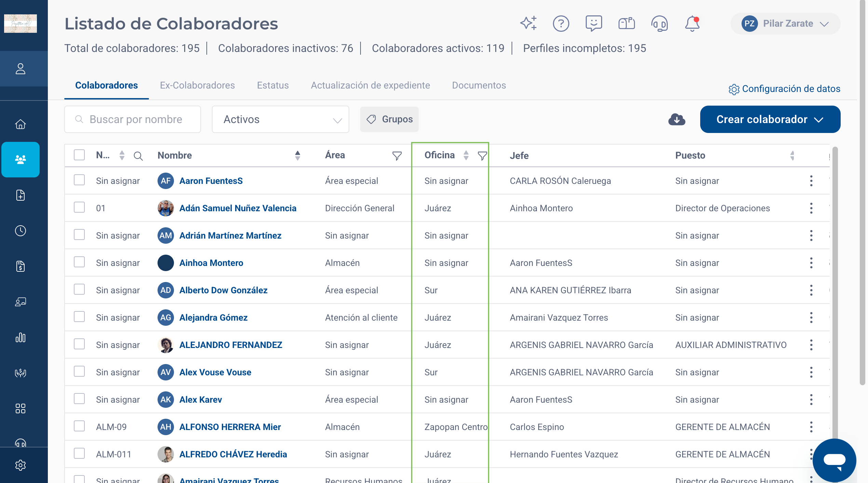Open the home icon in sidebar
This screenshot has height=483, width=868.
[21, 124]
